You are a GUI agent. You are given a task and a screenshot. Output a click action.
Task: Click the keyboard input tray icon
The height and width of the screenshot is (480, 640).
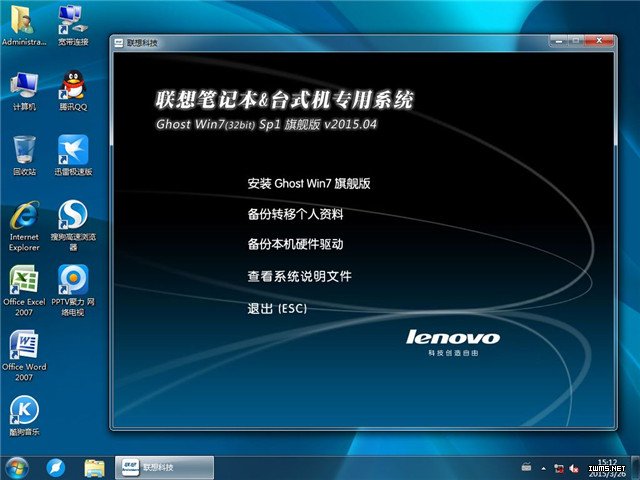527,467
